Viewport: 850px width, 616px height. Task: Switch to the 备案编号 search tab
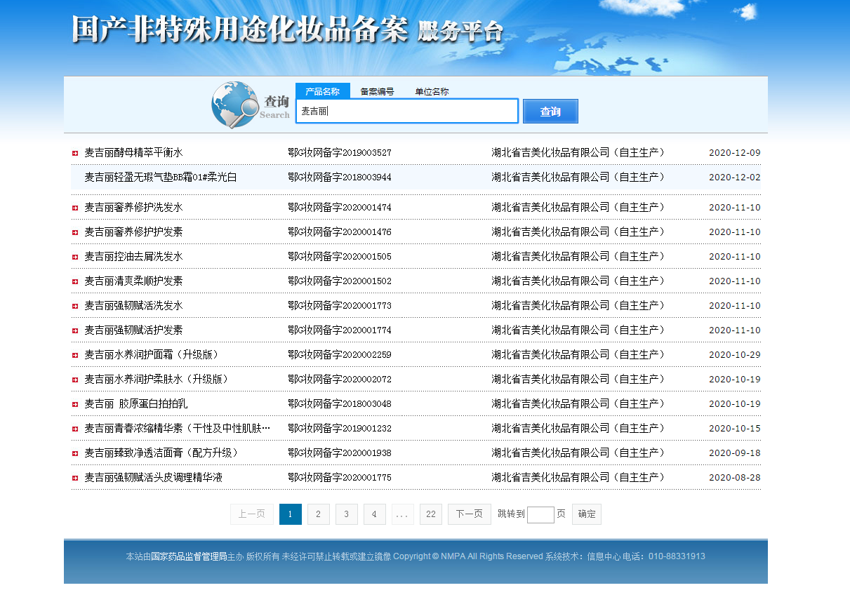point(377,91)
